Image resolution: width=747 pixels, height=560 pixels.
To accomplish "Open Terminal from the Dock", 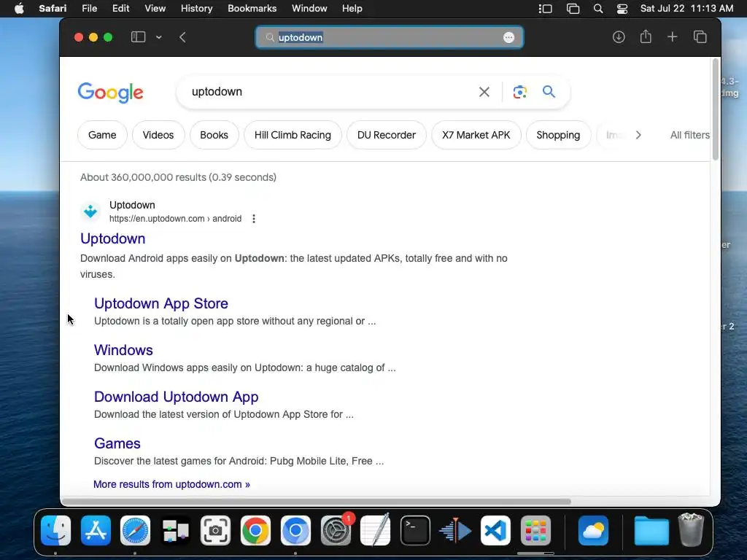I will 415,531.
